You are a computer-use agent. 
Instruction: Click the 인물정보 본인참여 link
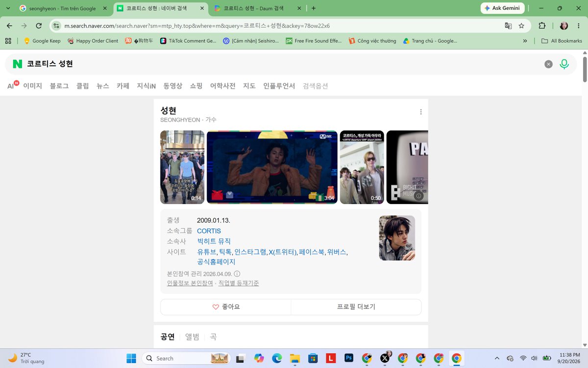click(x=190, y=283)
